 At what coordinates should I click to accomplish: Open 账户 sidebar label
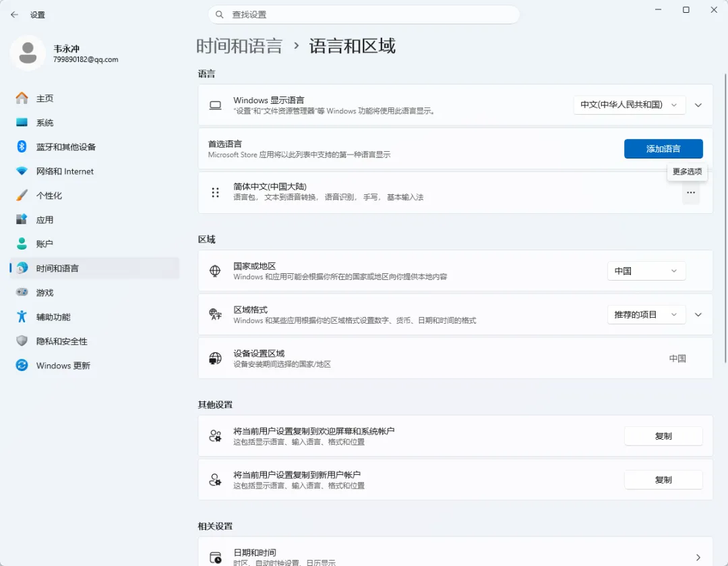(44, 244)
